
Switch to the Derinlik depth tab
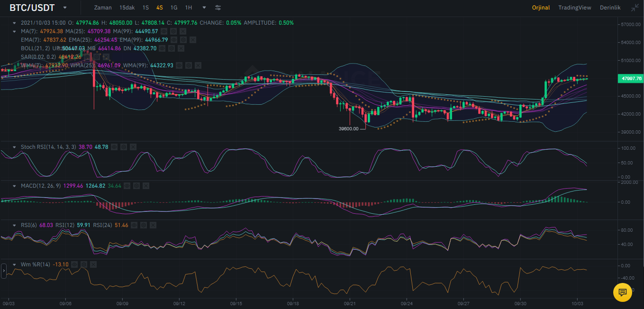click(610, 8)
